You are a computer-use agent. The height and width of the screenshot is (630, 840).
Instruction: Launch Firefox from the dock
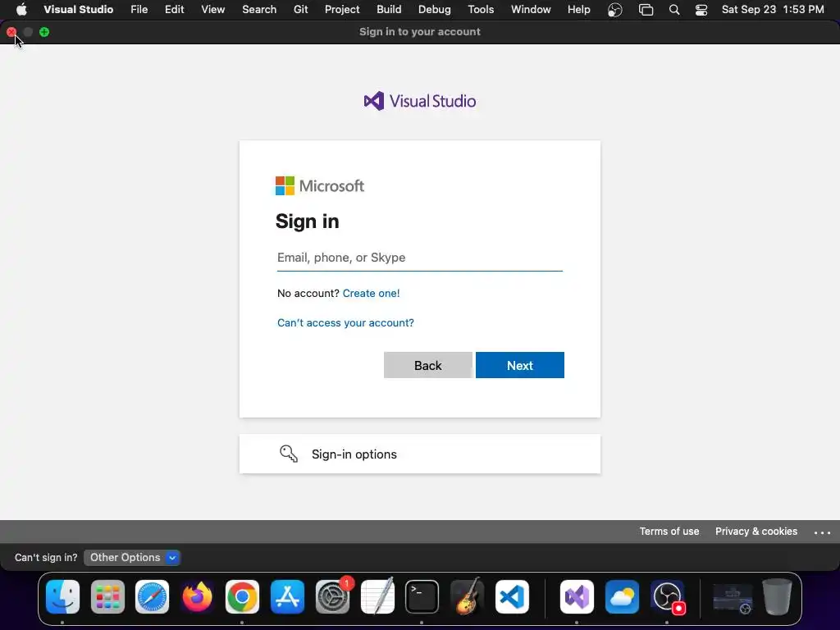coord(197,597)
